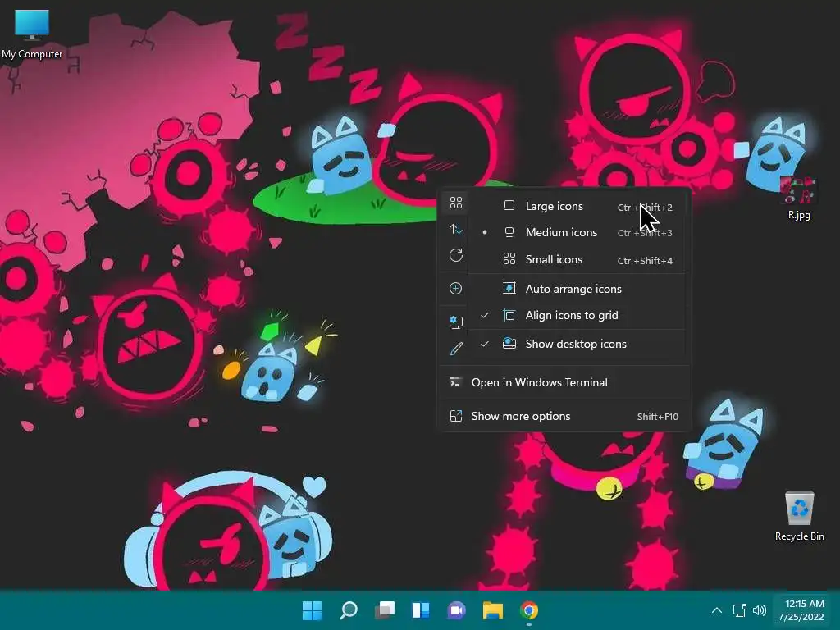
Task: Click the Refresh icon in context menu
Action: [456, 256]
